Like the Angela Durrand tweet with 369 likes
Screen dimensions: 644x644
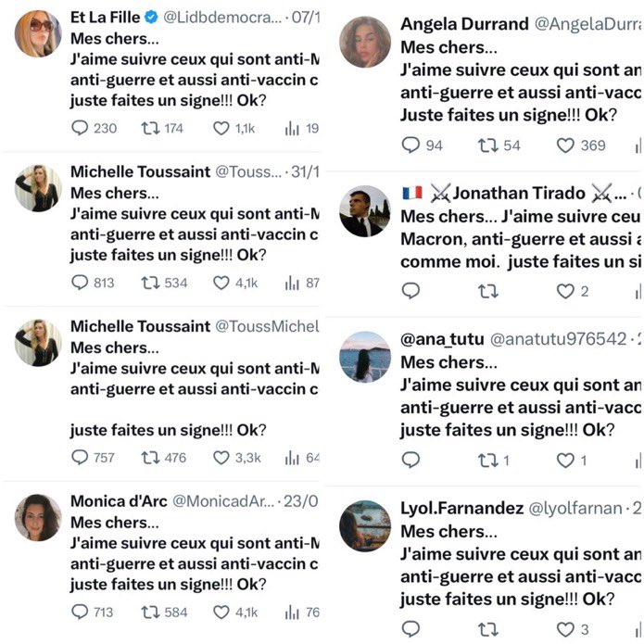pyautogui.click(x=565, y=145)
